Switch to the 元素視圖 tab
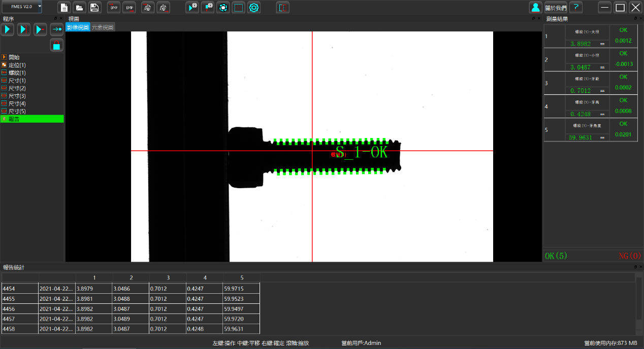The height and width of the screenshot is (349, 644). pos(103,27)
